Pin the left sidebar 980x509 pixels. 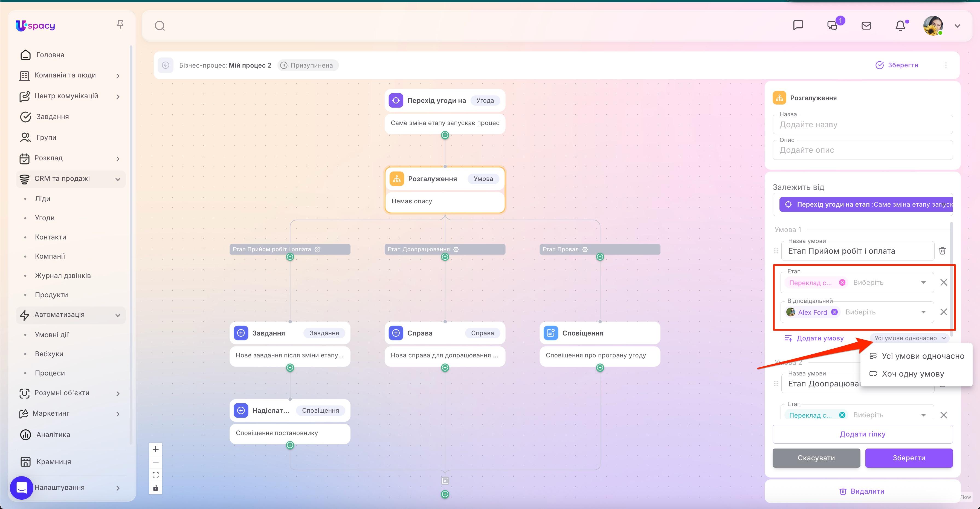click(121, 24)
